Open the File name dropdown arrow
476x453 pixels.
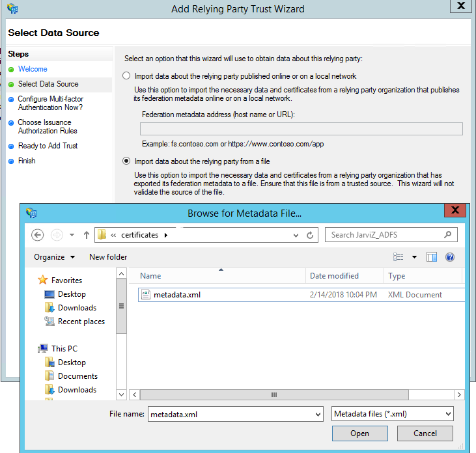pos(318,415)
